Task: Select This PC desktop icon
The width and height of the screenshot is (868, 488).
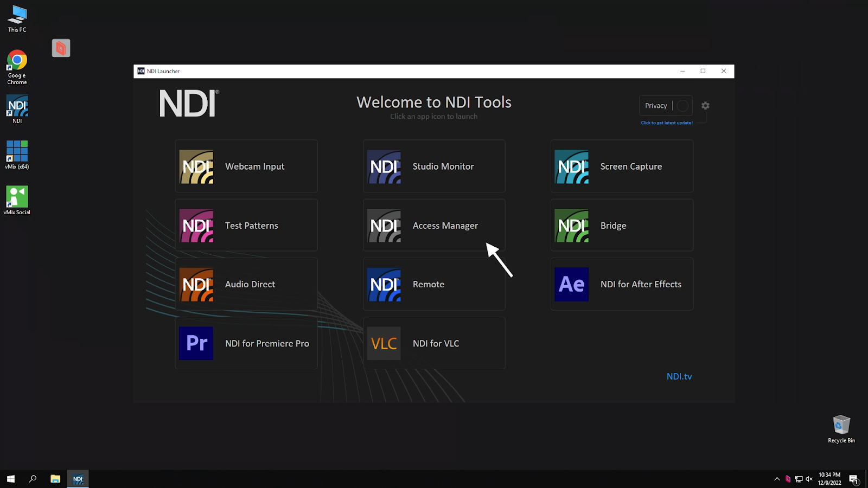Action: coord(17,19)
